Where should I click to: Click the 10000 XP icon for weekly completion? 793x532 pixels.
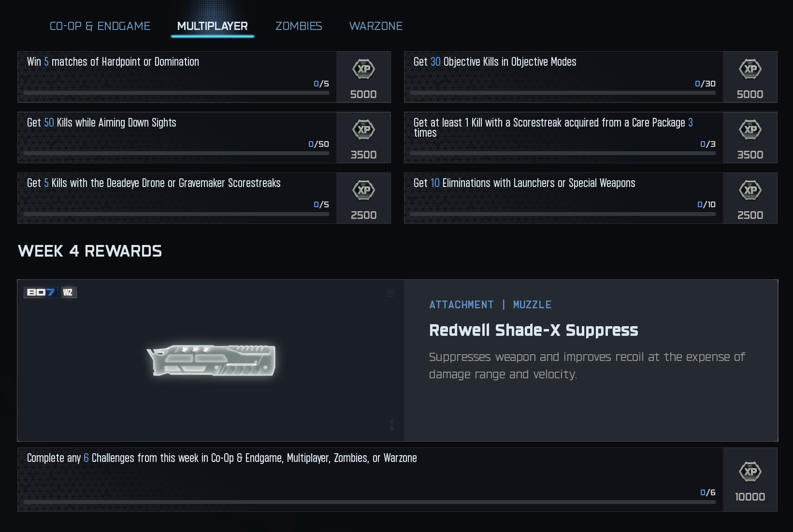[x=750, y=472]
